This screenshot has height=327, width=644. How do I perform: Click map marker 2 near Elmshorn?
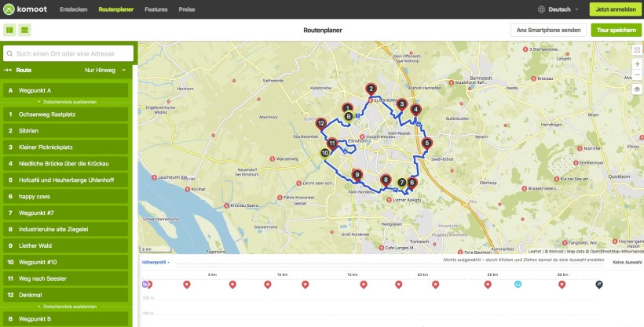point(371,89)
